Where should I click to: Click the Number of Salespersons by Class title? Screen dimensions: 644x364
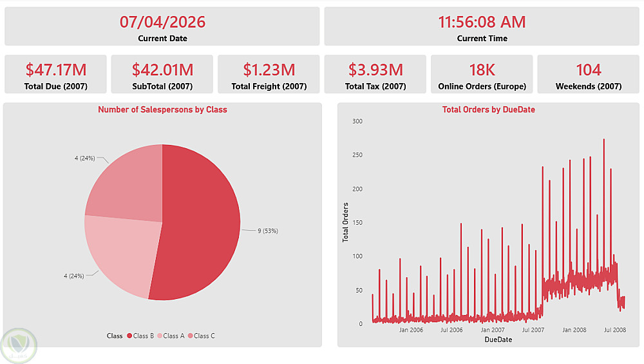(162, 110)
